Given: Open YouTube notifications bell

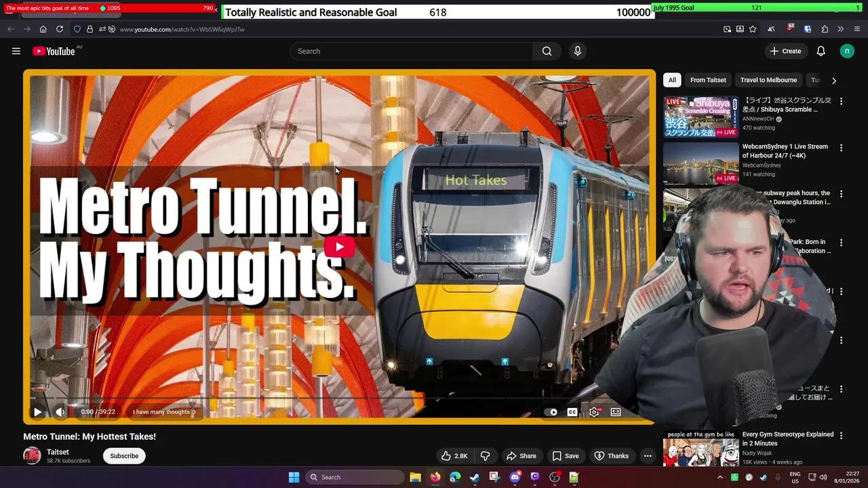Looking at the screenshot, I should [821, 51].
